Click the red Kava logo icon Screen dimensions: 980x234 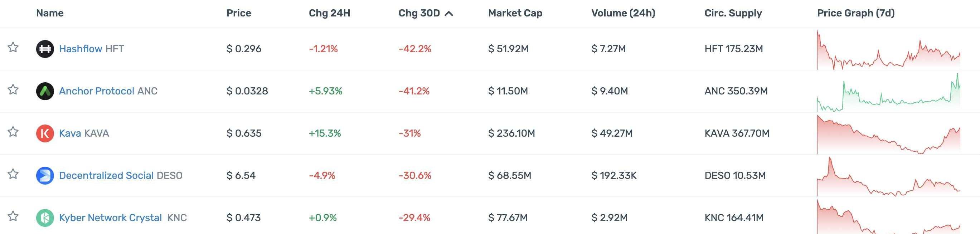(x=45, y=133)
